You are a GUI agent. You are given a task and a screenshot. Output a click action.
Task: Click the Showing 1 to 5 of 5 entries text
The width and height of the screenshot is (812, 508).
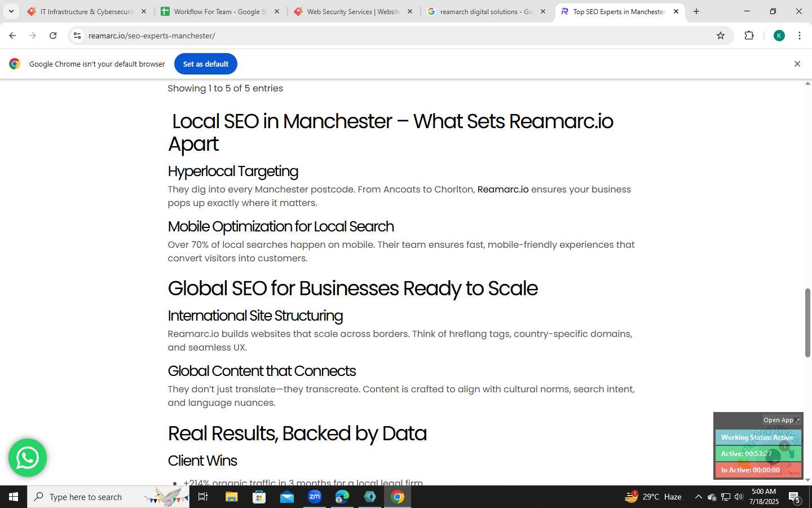[x=226, y=89]
